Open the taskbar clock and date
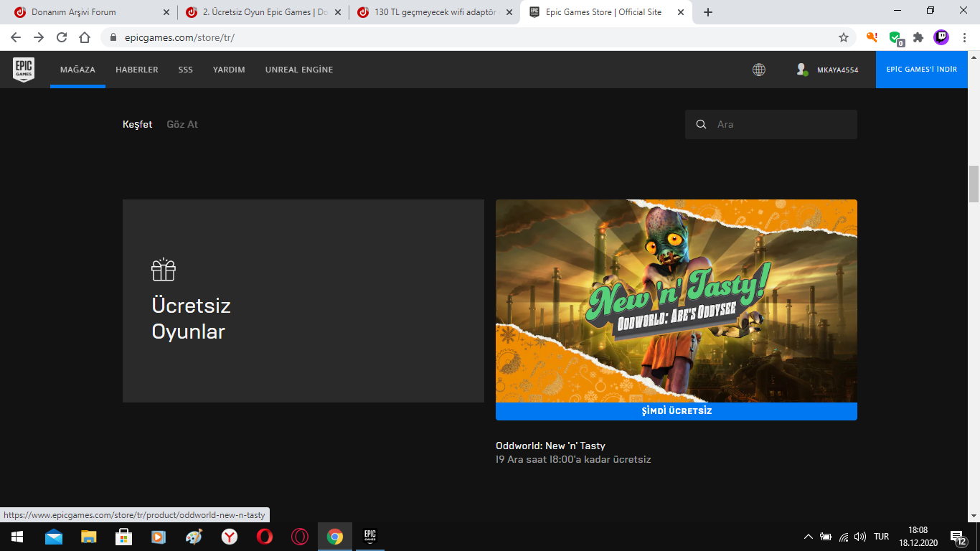The image size is (980, 551). coord(918,537)
